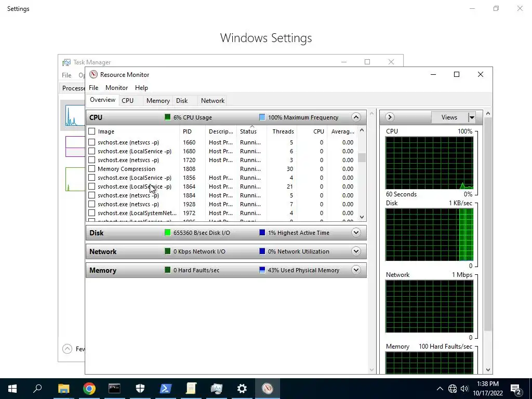Open the Monitor menu

pos(117,87)
